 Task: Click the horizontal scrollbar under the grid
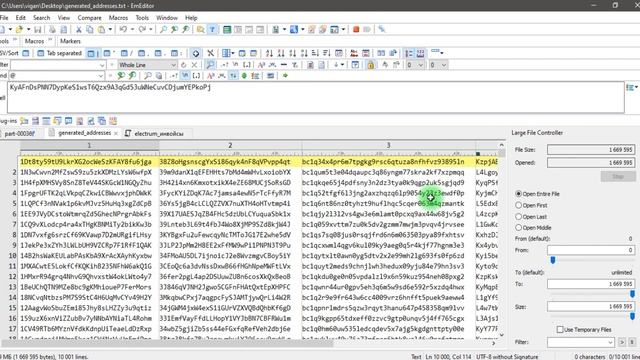[167, 343]
